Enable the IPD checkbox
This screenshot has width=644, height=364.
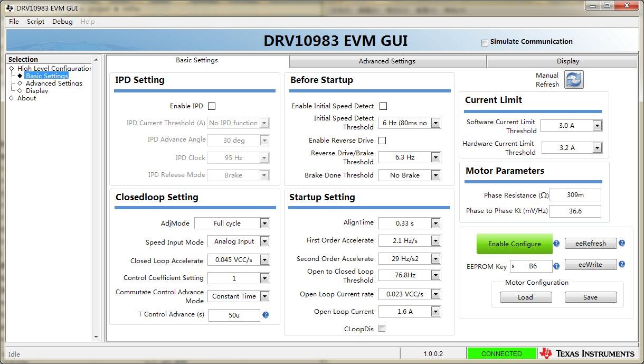pos(212,106)
